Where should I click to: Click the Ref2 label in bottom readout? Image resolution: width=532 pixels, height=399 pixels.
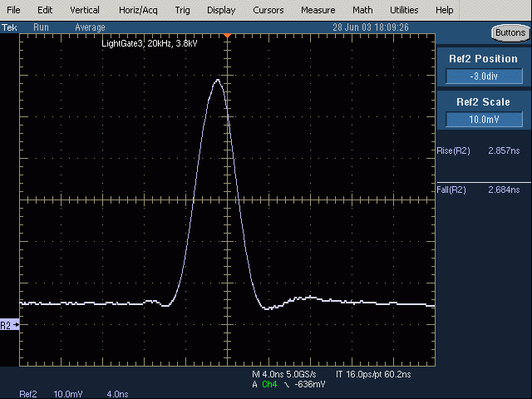28,394
